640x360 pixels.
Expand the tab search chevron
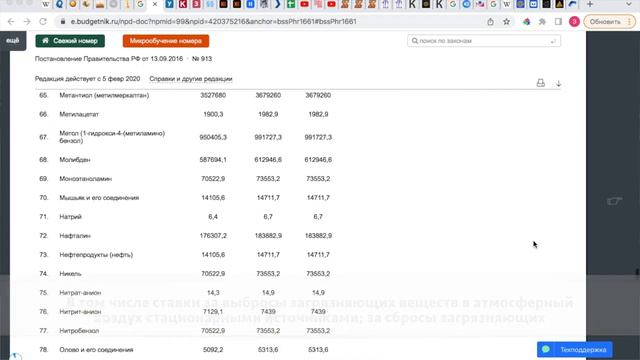click(x=629, y=4)
